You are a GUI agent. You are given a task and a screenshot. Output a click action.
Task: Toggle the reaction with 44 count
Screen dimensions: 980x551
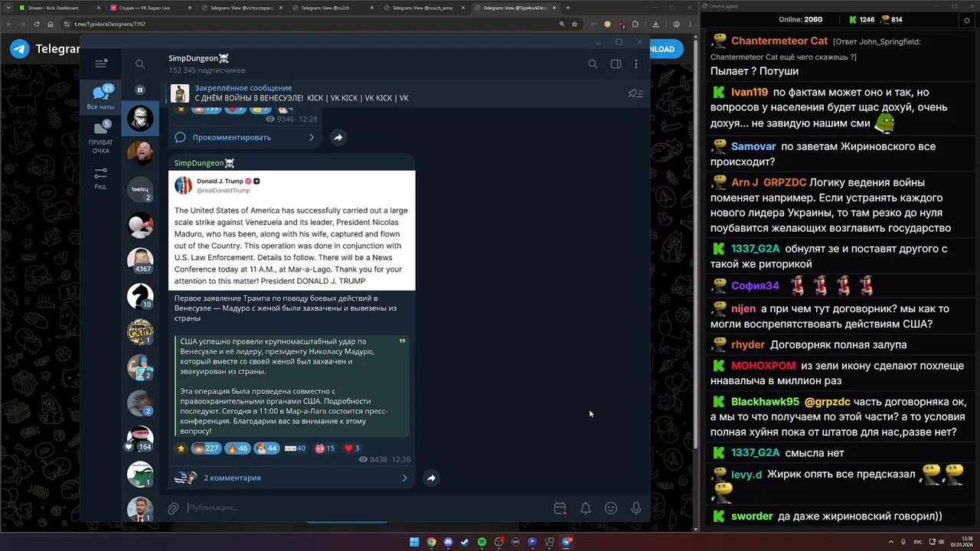pyautogui.click(x=266, y=448)
